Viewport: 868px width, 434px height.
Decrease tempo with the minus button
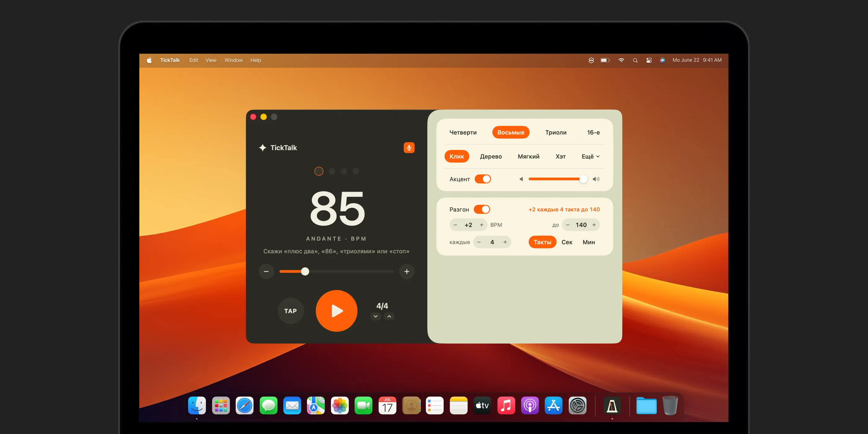point(266,271)
